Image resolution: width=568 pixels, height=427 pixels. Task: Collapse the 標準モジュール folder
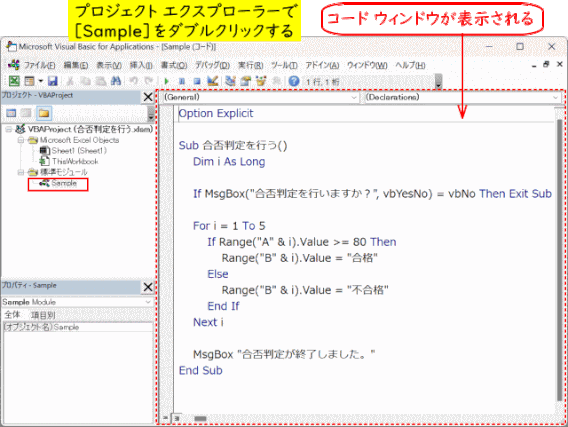pyautogui.click(x=21, y=172)
